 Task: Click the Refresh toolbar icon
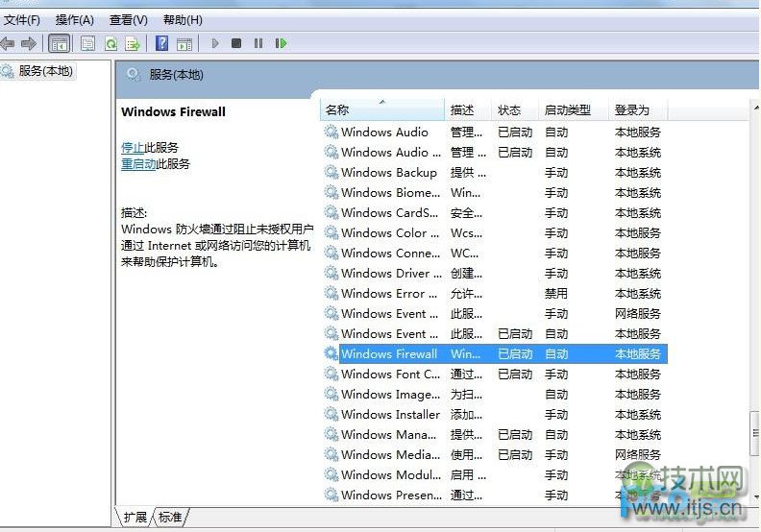[x=111, y=43]
